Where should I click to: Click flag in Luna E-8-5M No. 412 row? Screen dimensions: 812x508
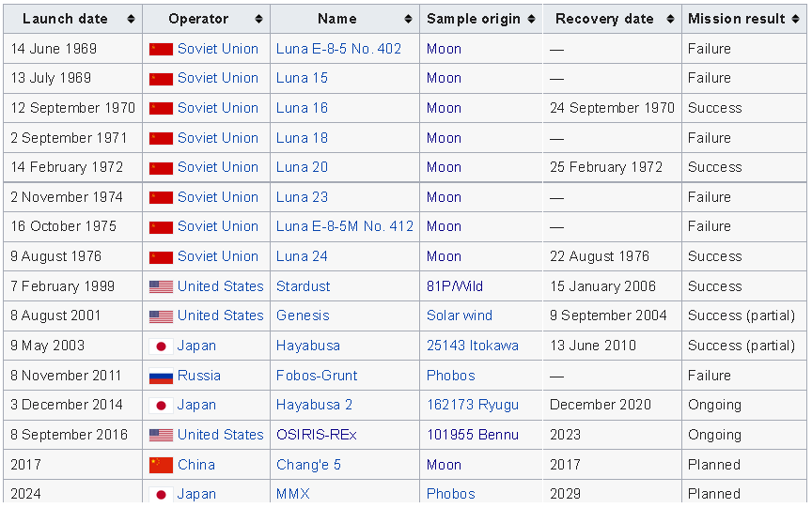(x=161, y=227)
